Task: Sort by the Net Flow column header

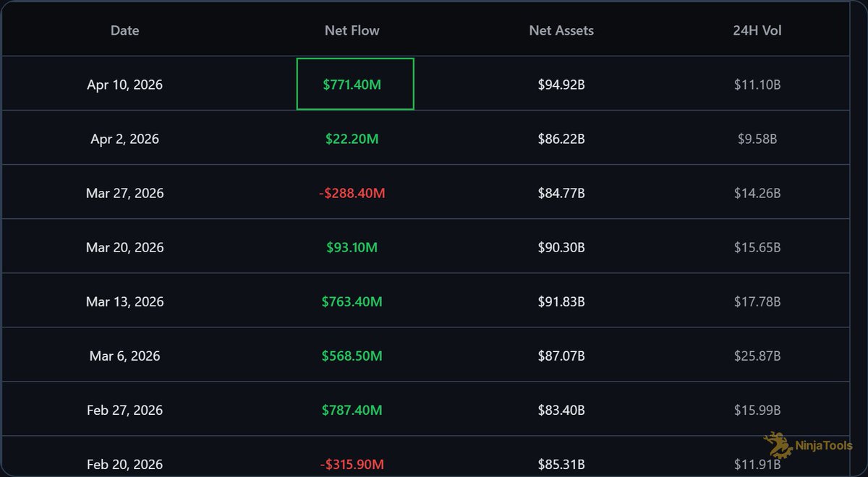Action: 352,30
